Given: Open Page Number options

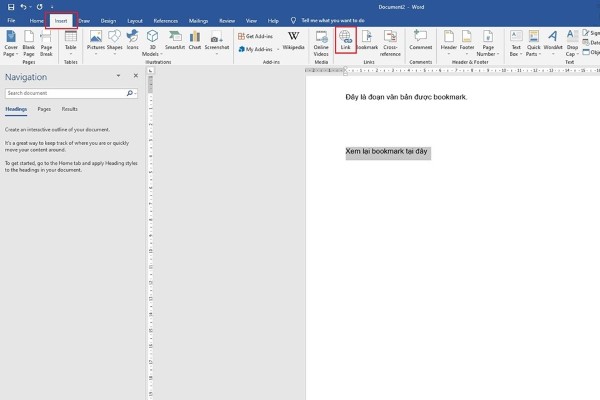Looking at the screenshot, I should (x=488, y=43).
